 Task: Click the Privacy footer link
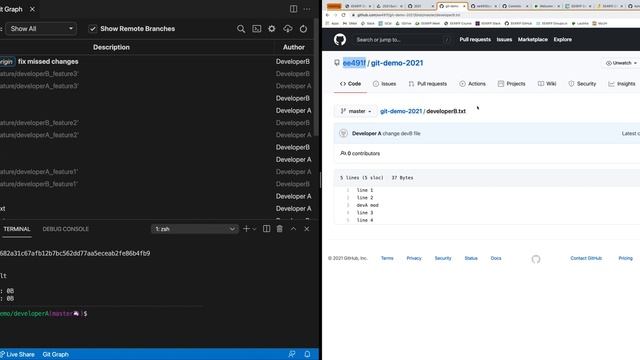(414, 258)
